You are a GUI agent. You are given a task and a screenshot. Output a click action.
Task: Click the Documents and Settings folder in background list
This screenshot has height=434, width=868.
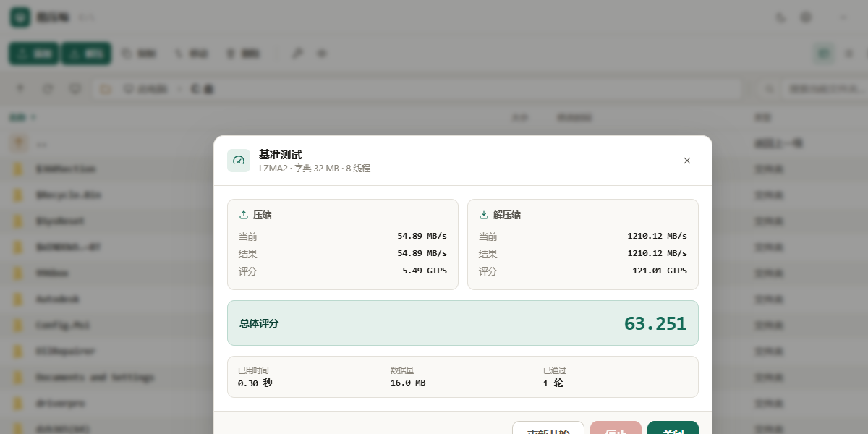click(x=95, y=378)
